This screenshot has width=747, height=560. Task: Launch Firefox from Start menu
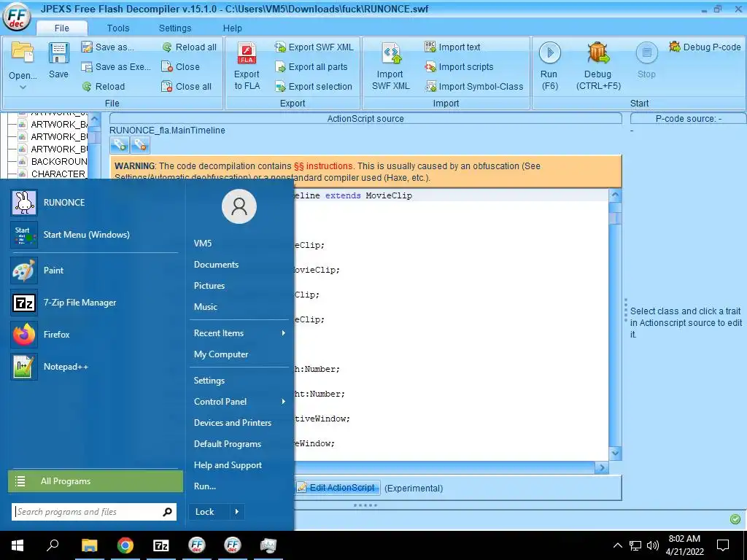point(94,335)
